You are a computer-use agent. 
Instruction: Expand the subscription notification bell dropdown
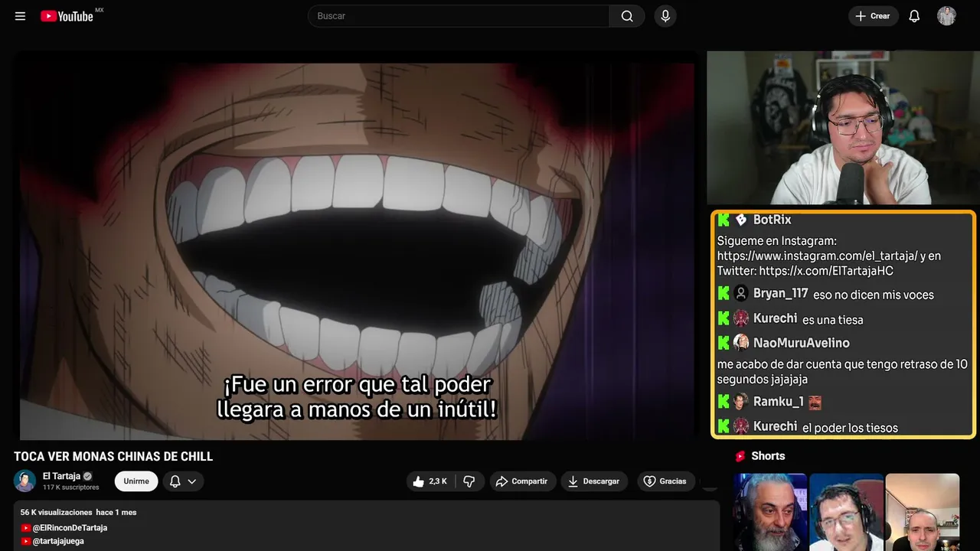(x=183, y=481)
